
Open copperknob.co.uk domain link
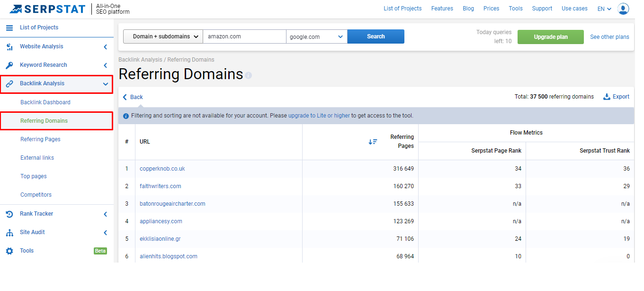click(162, 169)
